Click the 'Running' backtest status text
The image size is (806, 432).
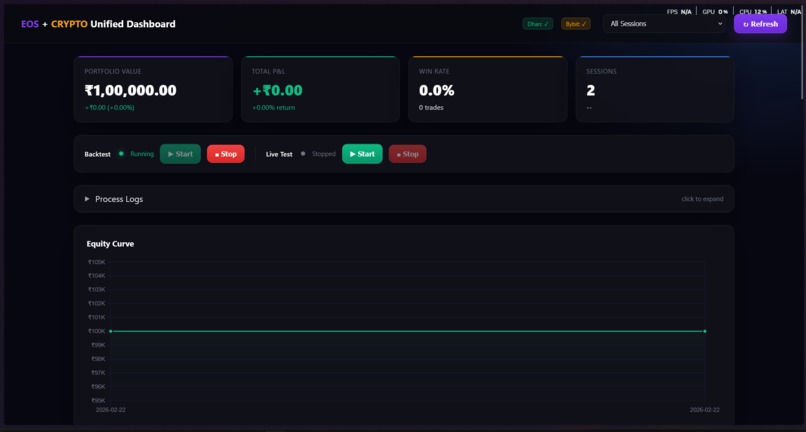pos(142,154)
